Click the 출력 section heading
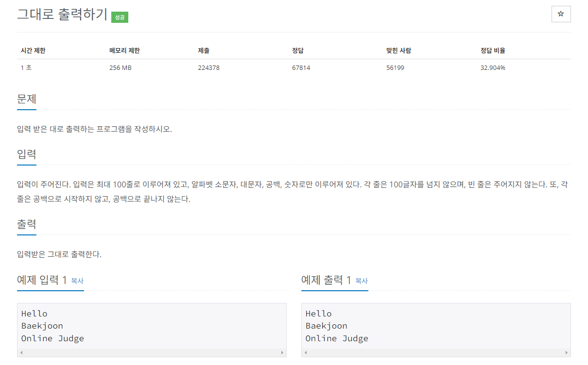Screen dimensions: 588x365 (27, 224)
